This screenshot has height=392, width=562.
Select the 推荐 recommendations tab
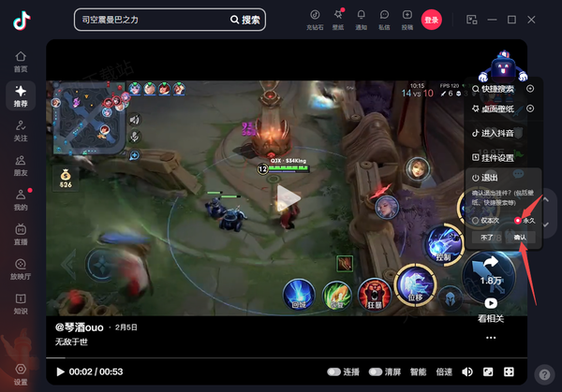point(21,96)
